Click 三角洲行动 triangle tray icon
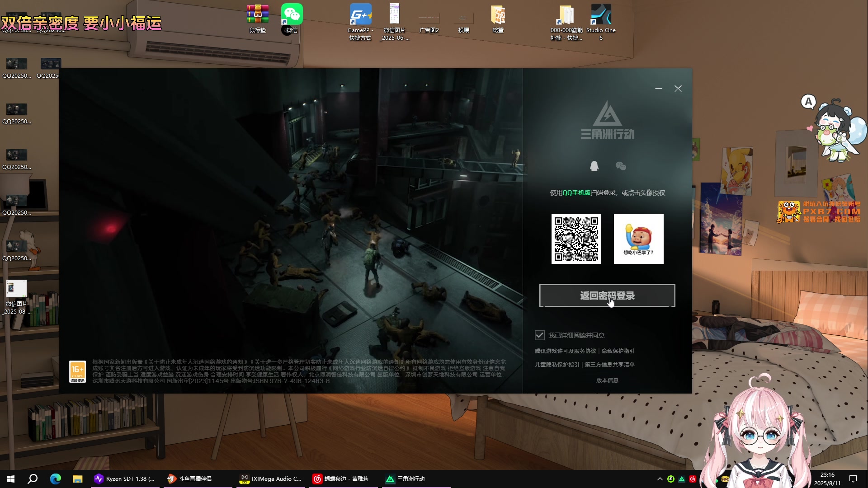868x488 pixels. 682,479
